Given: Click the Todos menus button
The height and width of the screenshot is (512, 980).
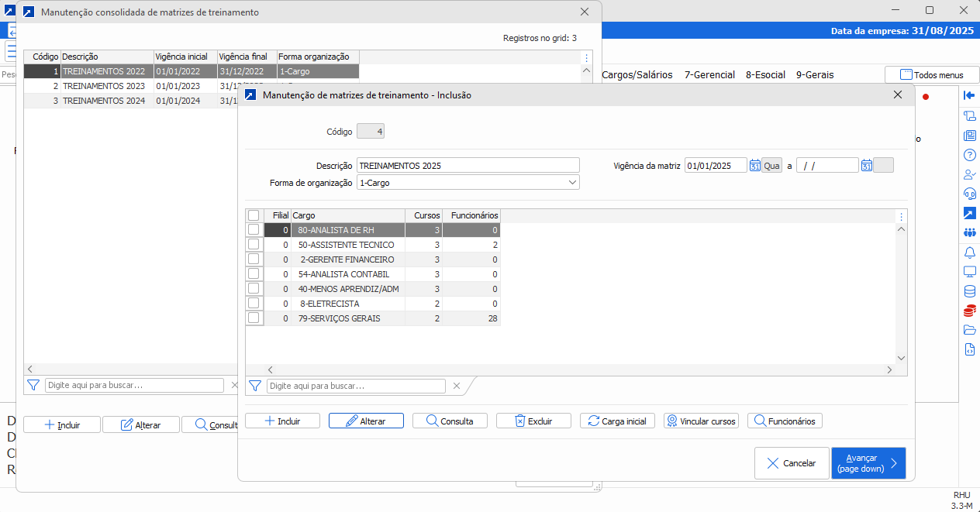Looking at the screenshot, I should point(930,75).
